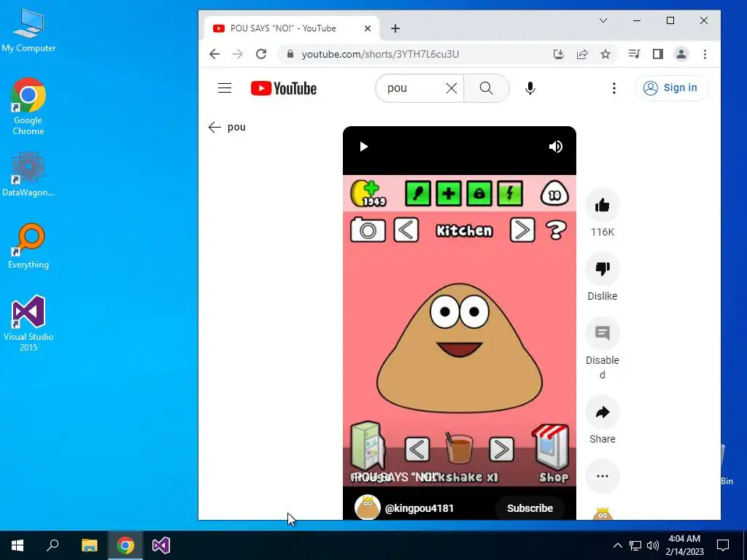Open the taskbar volume control
The image size is (747, 560).
coord(653,545)
